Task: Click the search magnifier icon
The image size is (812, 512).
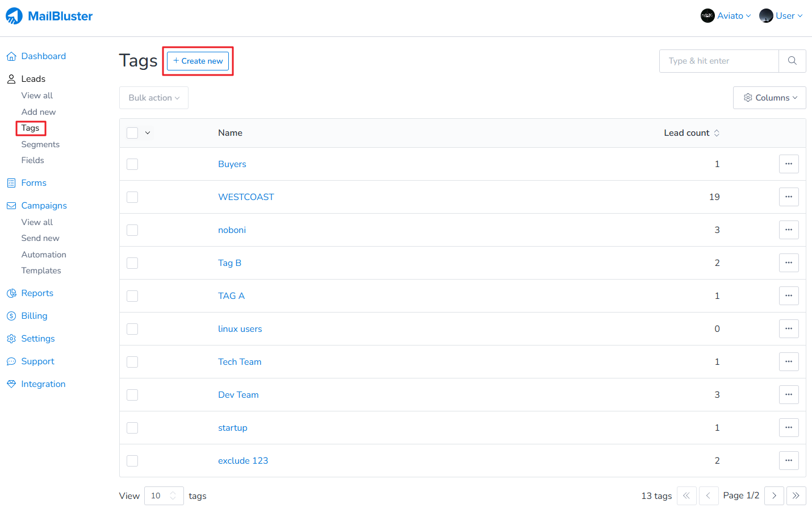Action: click(792, 61)
